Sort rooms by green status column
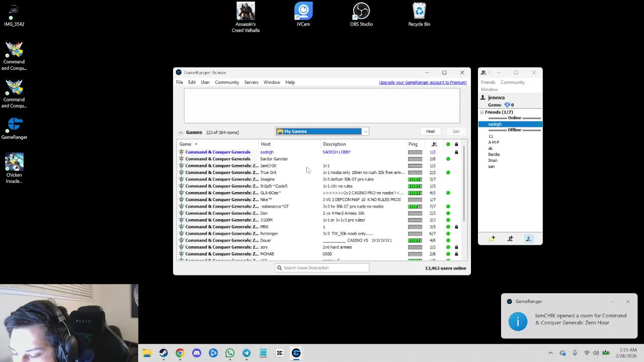The image size is (644, 362). (448, 144)
